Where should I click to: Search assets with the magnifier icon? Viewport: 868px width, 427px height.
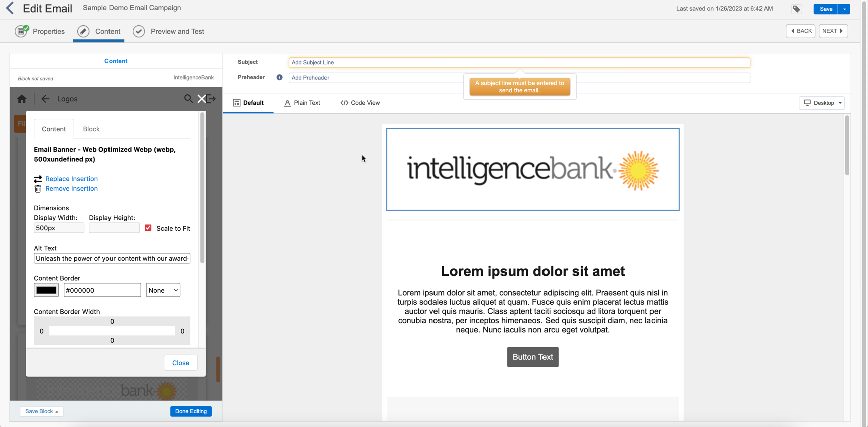188,99
